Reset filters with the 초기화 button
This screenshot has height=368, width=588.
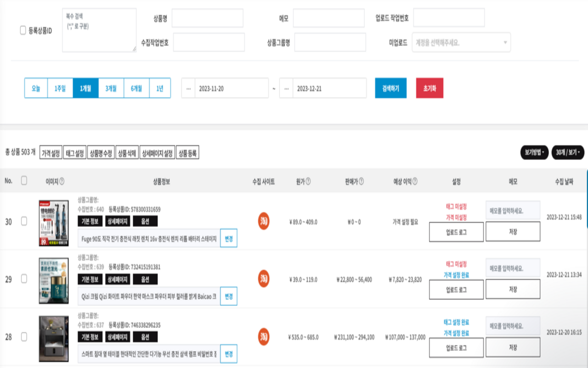(x=429, y=88)
